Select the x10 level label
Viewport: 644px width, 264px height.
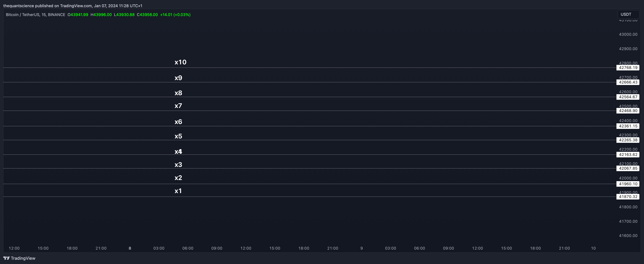[x=180, y=62]
